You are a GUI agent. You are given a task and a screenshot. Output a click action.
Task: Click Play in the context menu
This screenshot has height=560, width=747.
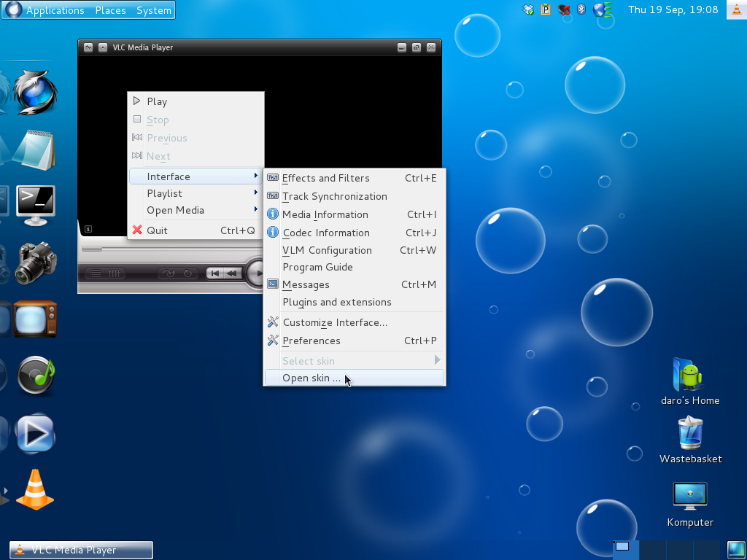157,102
